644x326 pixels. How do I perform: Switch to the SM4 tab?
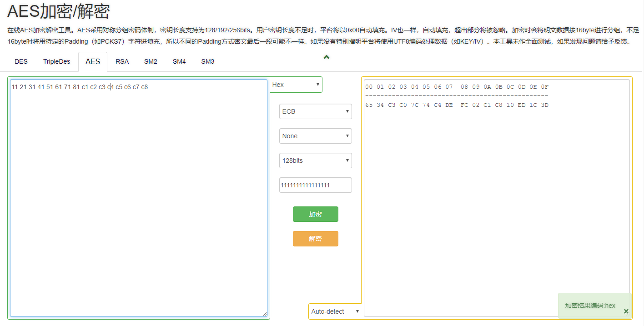tap(179, 62)
